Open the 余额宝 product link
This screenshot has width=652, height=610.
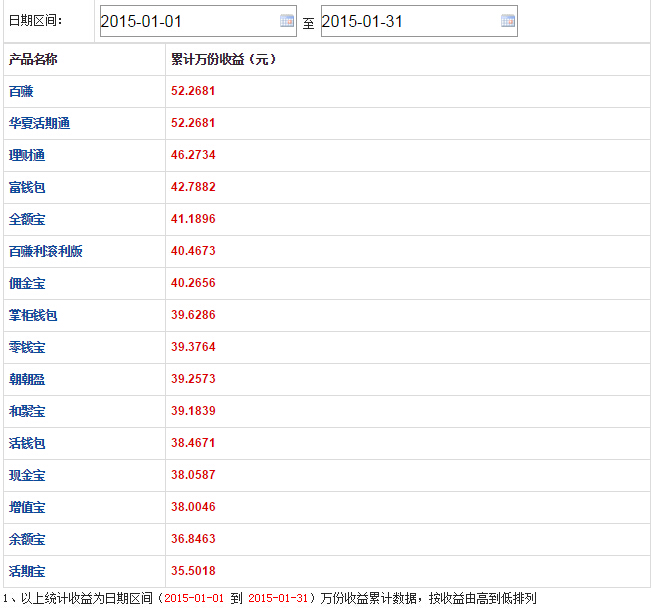[x=27, y=539]
